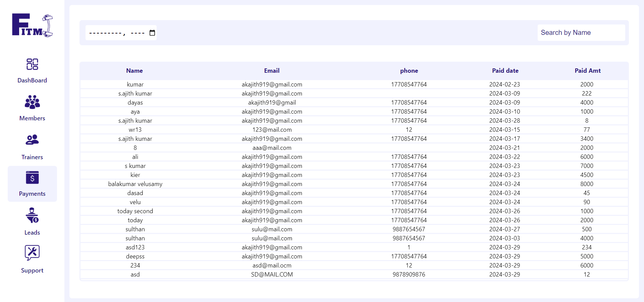The width and height of the screenshot is (644, 302).
Task: Click the FitM dumbbell logo
Action: [32, 25]
